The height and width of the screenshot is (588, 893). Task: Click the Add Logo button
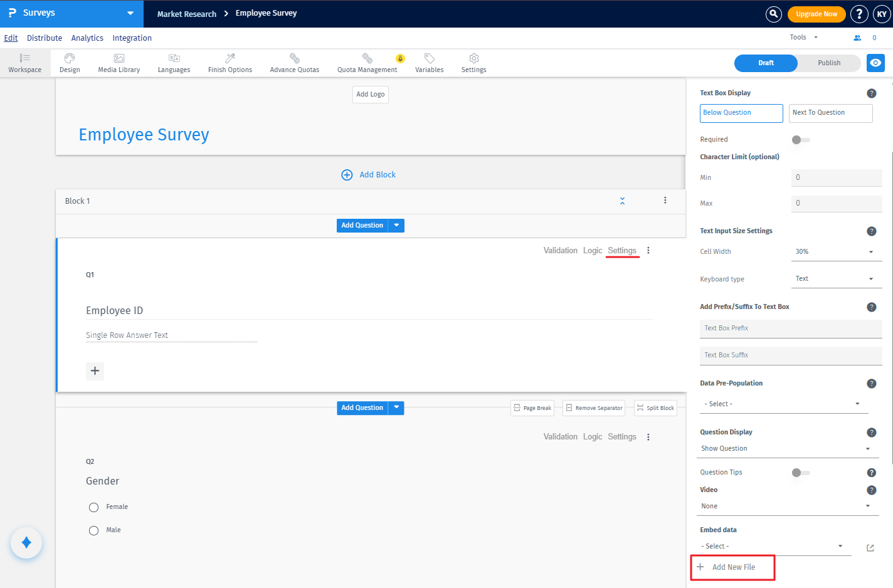(x=371, y=95)
